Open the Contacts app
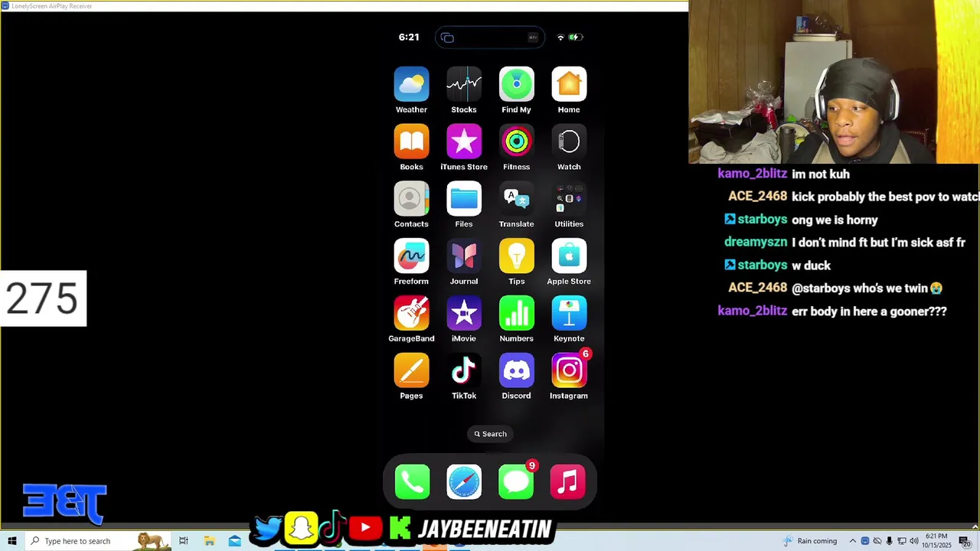980x551 pixels. [x=411, y=199]
